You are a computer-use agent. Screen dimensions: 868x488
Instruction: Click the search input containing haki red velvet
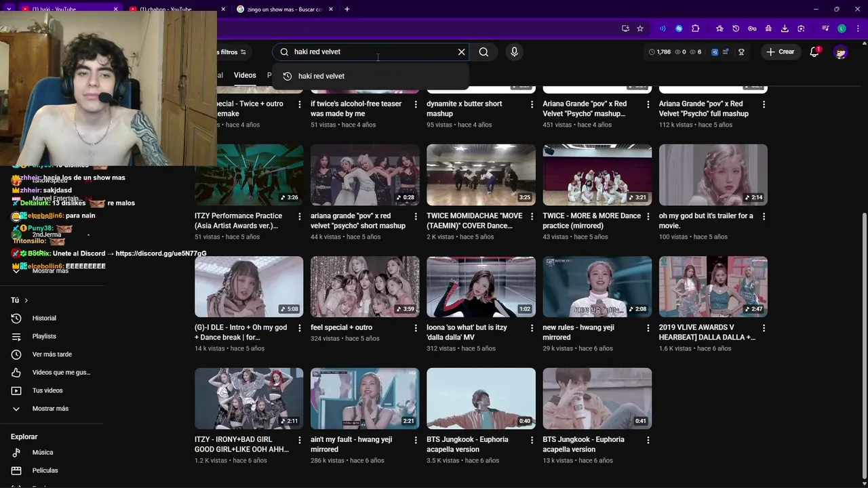[372, 52]
